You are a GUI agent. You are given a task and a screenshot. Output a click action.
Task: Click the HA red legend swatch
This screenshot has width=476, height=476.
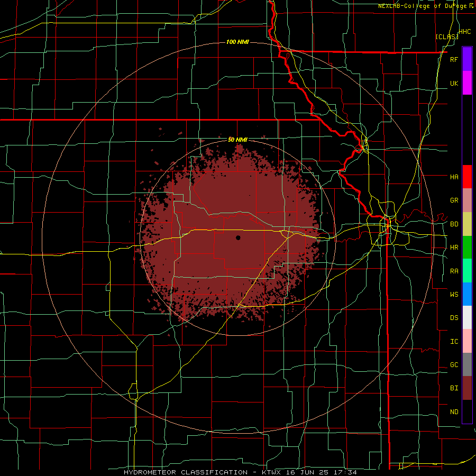[467, 177]
